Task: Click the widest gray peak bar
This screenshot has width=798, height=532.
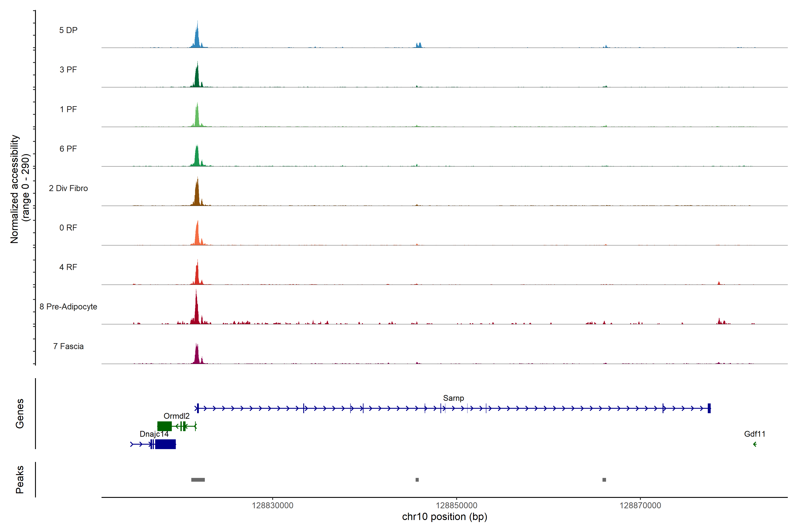Action: coord(198,480)
